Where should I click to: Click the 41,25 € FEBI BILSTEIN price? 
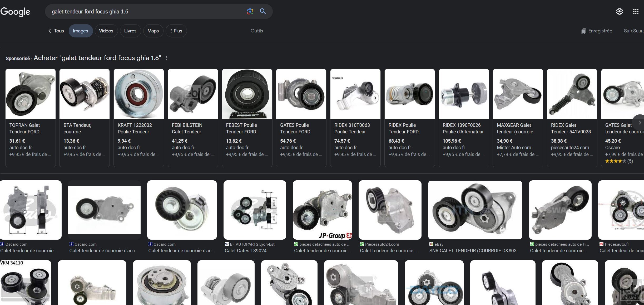pyautogui.click(x=180, y=141)
